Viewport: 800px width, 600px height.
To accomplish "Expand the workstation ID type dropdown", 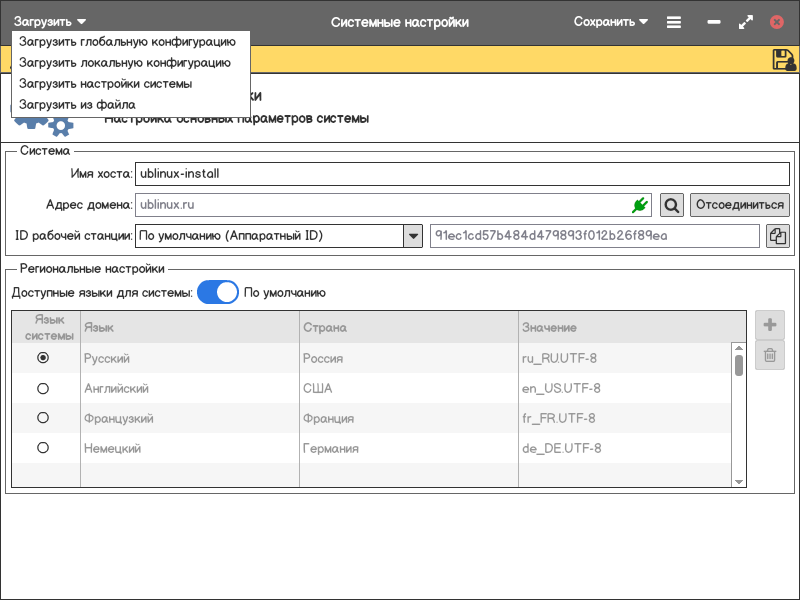I will point(412,236).
